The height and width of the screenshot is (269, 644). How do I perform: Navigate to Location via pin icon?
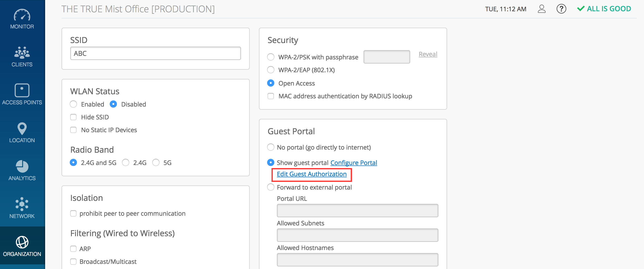pyautogui.click(x=22, y=129)
